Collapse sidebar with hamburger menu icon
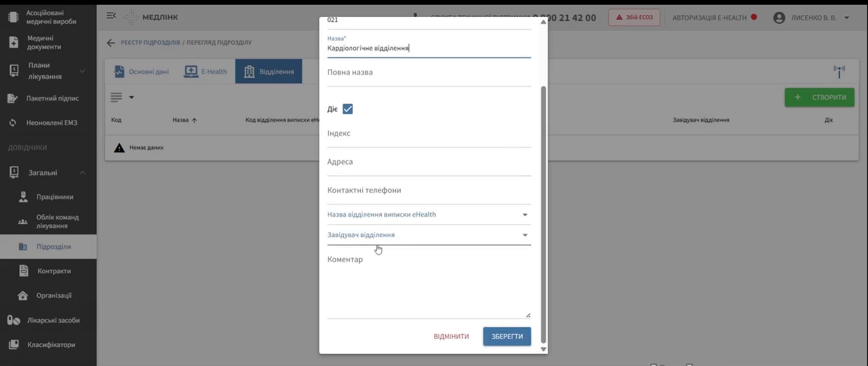The width and height of the screenshot is (868, 366). pos(111,16)
